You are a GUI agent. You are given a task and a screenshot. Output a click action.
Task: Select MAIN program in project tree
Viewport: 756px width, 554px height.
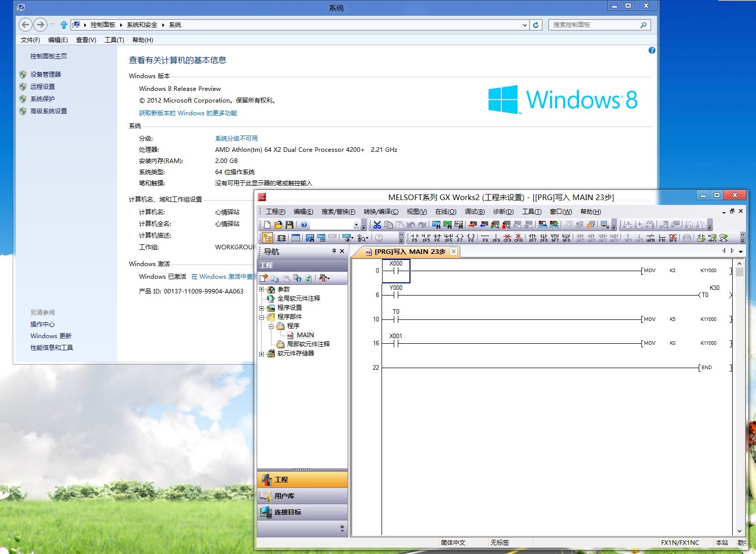pos(305,335)
